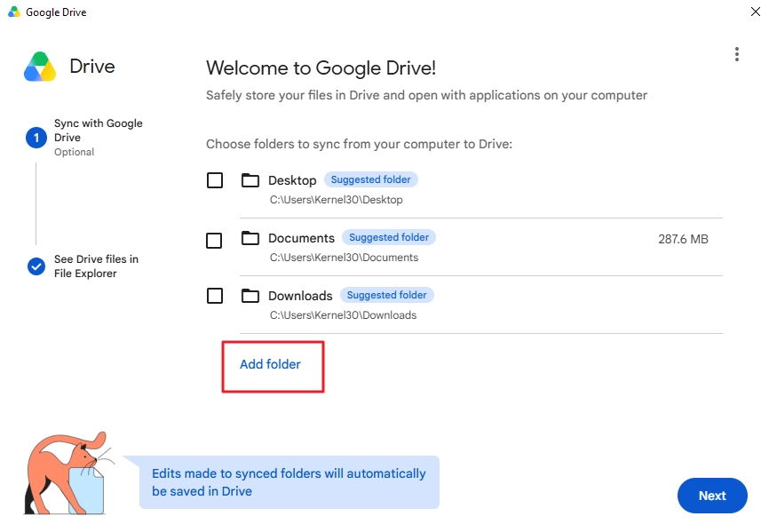The image size is (769, 532).
Task: Click the Downloads folder name
Action: pyautogui.click(x=300, y=296)
